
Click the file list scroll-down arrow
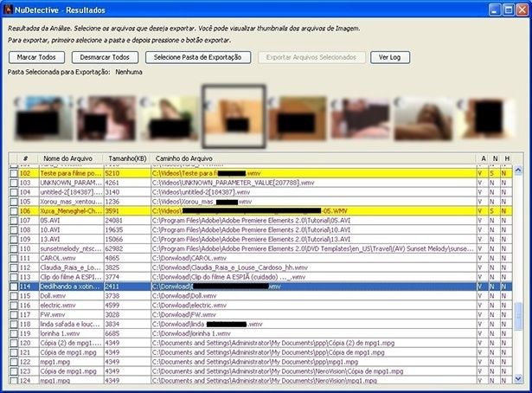[517, 379]
